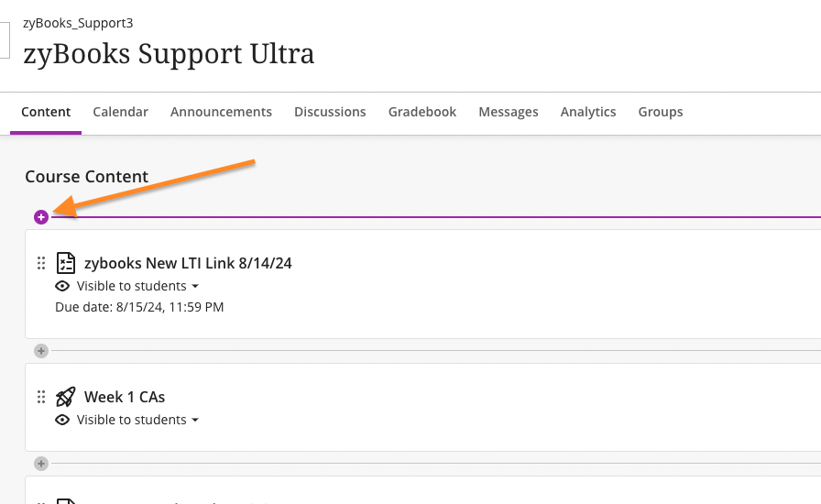Click the plus icon below zybooks New LTI Link
The width and height of the screenshot is (821, 504).
click(41, 351)
